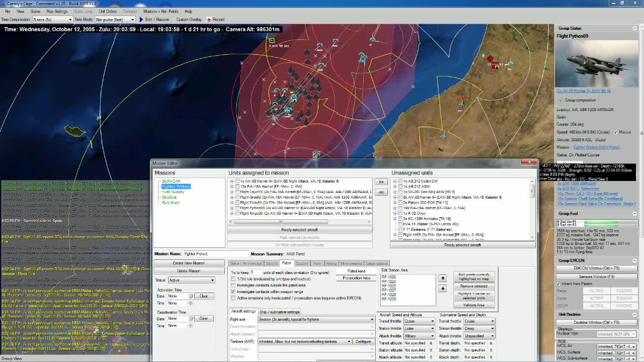Open the Game menu
The width and height of the screenshot is (644, 362).
click(x=35, y=11)
